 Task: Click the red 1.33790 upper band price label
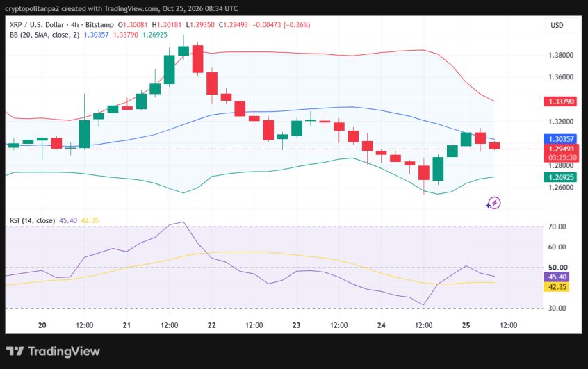pos(561,101)
